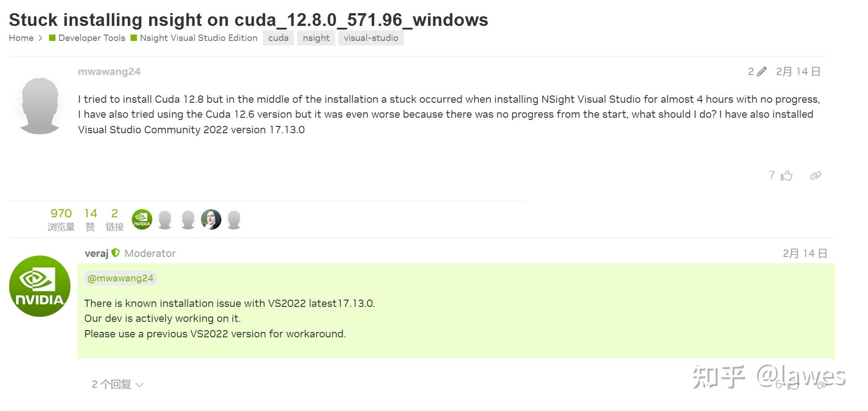Open the participant avatar with a profile photo
This screenshot has width=868, height=411.
coord(211,219)
